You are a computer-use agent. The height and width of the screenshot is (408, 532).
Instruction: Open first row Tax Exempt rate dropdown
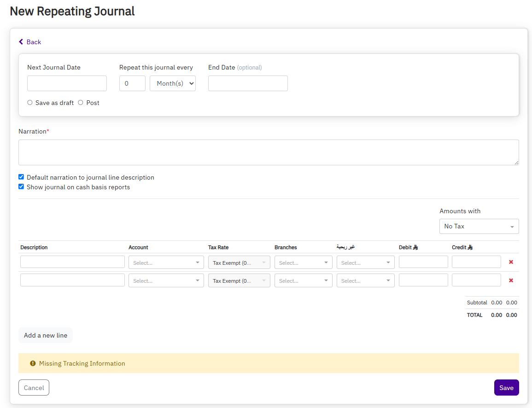pyautogui.click(x=239, y=262)
